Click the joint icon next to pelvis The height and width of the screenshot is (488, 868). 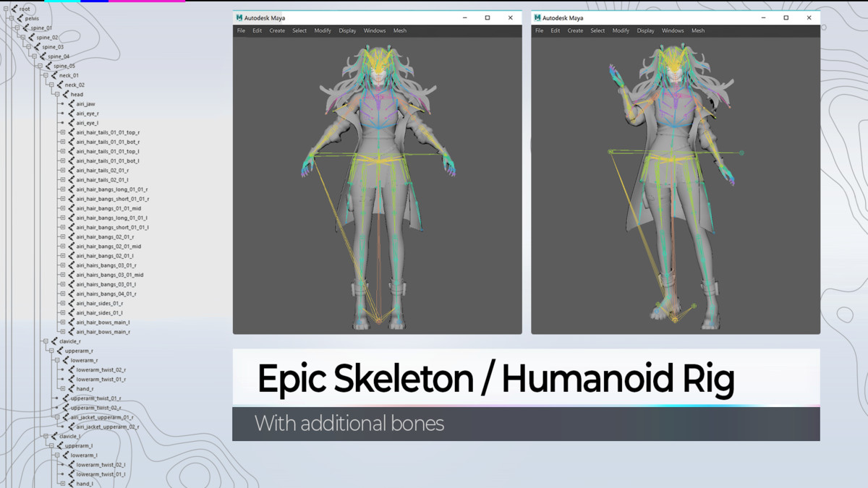pos(20,18)
